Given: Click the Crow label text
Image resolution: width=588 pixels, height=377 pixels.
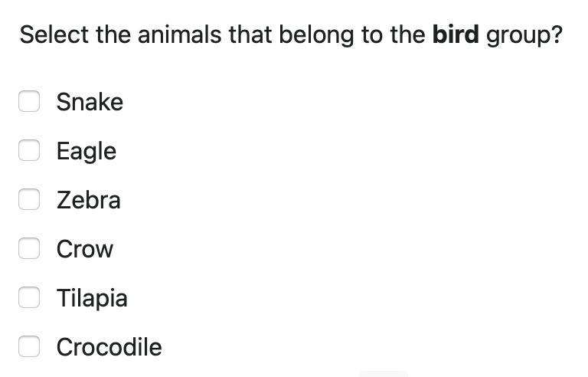Looking at the screenshot, I should pos(85,249).
